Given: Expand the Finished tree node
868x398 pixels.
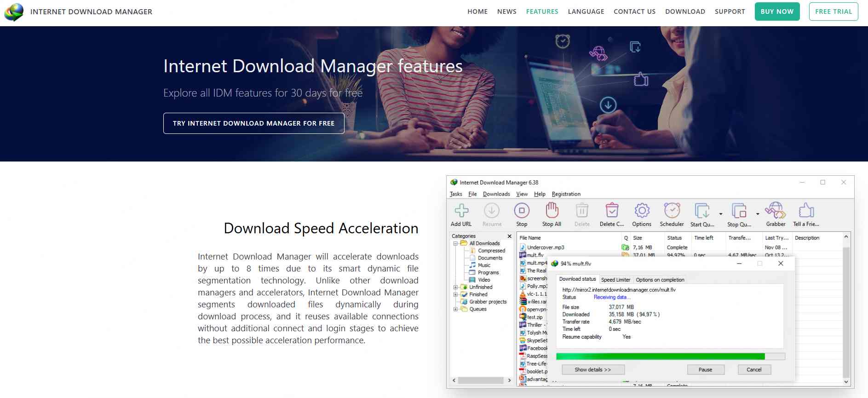Looking at the screenshot, I should click(455, 294).
